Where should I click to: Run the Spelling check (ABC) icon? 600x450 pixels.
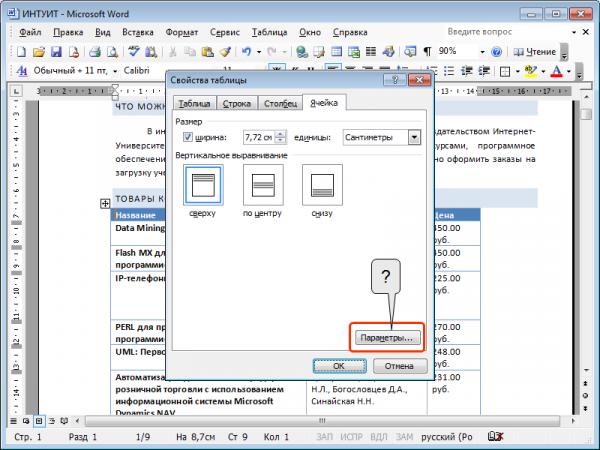click(134, 52)
